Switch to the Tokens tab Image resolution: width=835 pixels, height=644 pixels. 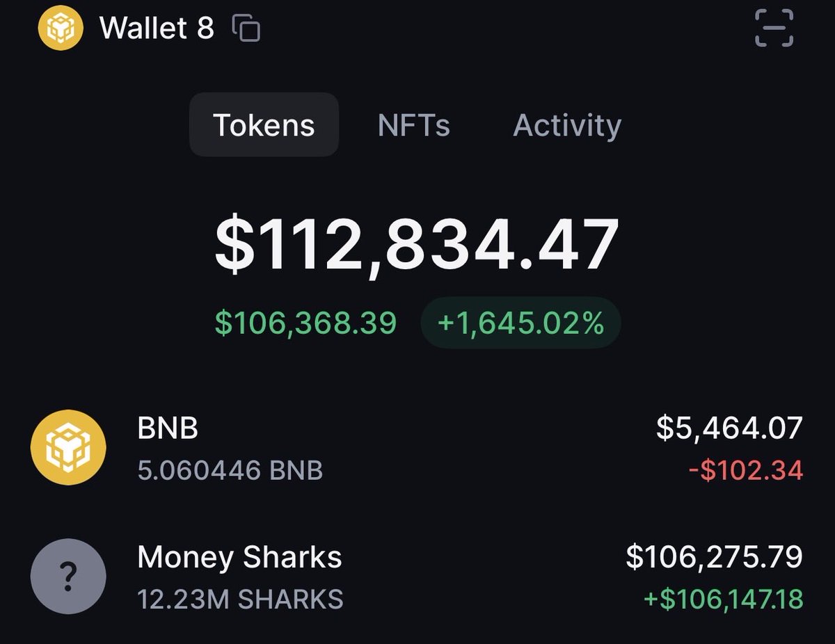coord(264,125)
